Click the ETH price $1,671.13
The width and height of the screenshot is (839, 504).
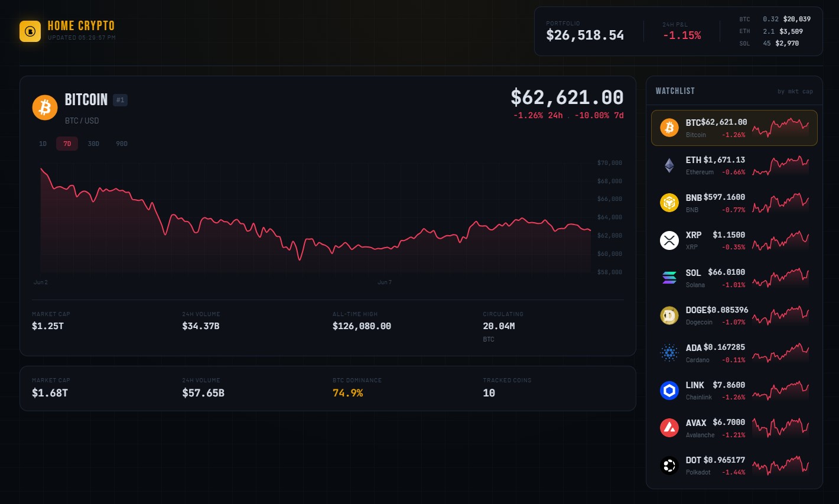tap(724, 160)
